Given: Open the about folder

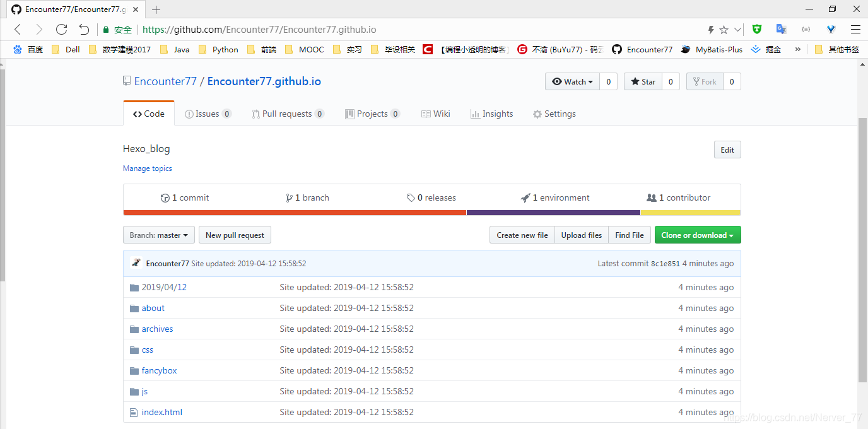Looking at the screenshot, I should click(x=153, y=308).
